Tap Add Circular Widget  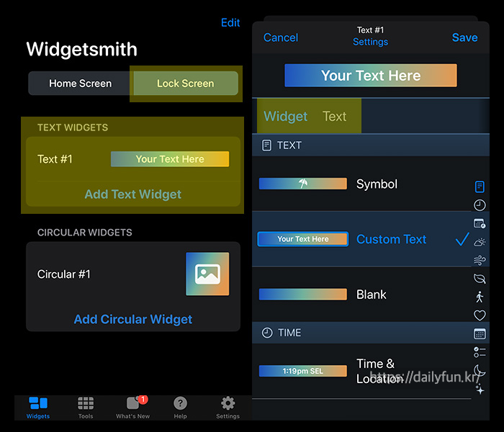[133, 319]
